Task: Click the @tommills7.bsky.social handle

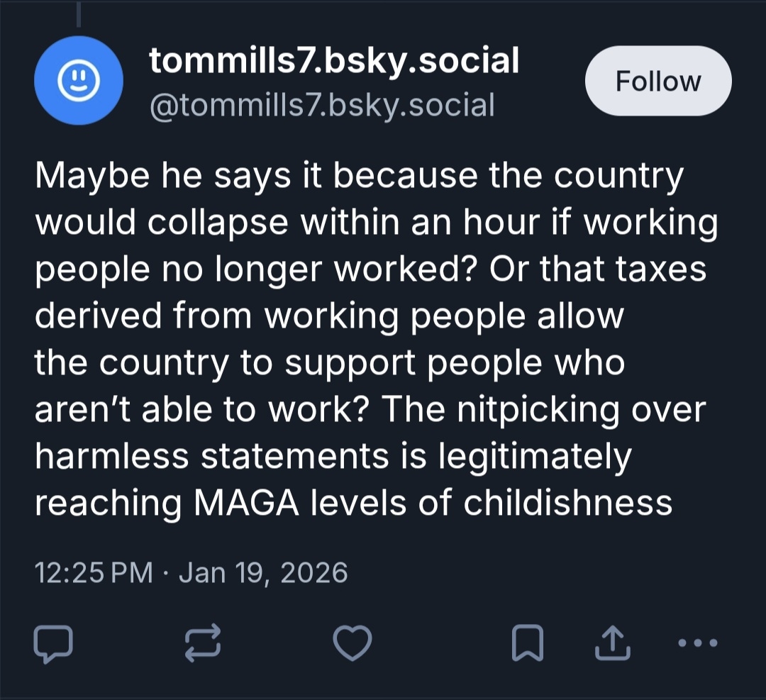Action: click(321, 105)
